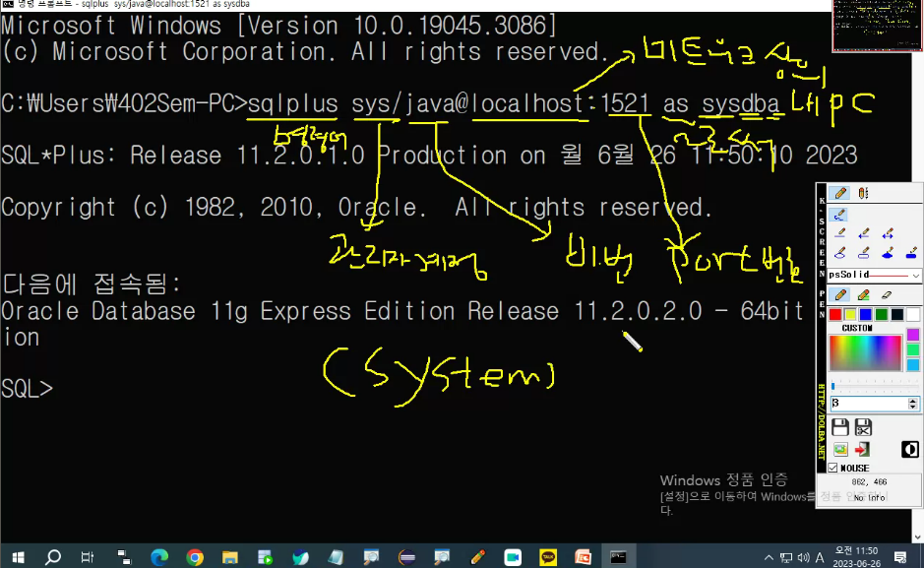Launch Google Chrome from the taskbar
Screen dimensions: 924x568
click(x=195, y=557)
